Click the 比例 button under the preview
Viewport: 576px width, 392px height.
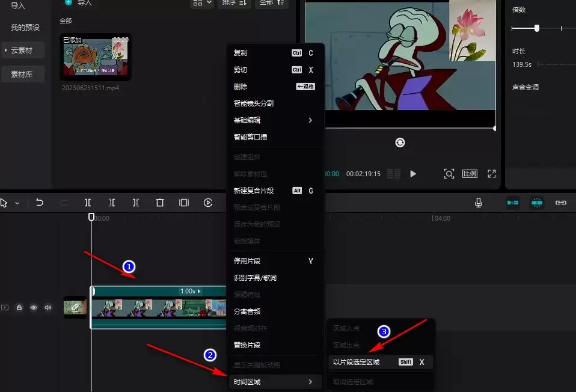470,173
